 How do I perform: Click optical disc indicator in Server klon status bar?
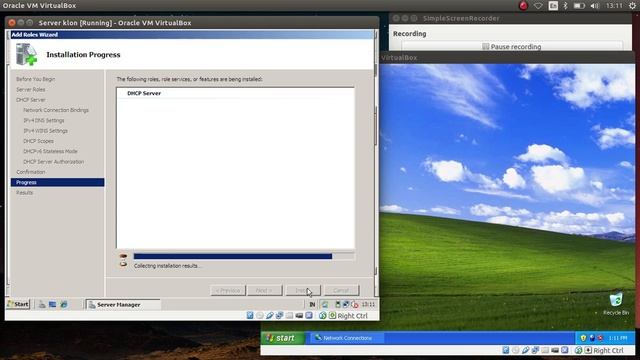260,316
